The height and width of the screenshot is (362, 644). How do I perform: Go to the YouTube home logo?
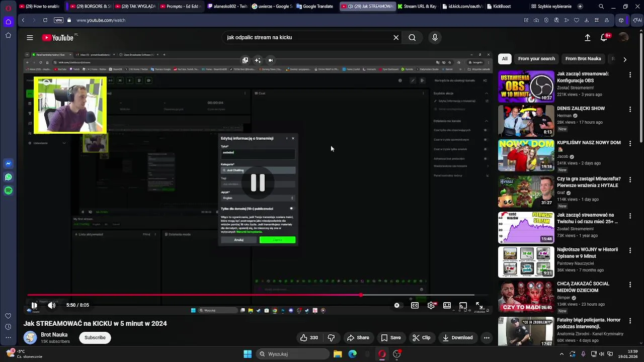tap(58, 38)
